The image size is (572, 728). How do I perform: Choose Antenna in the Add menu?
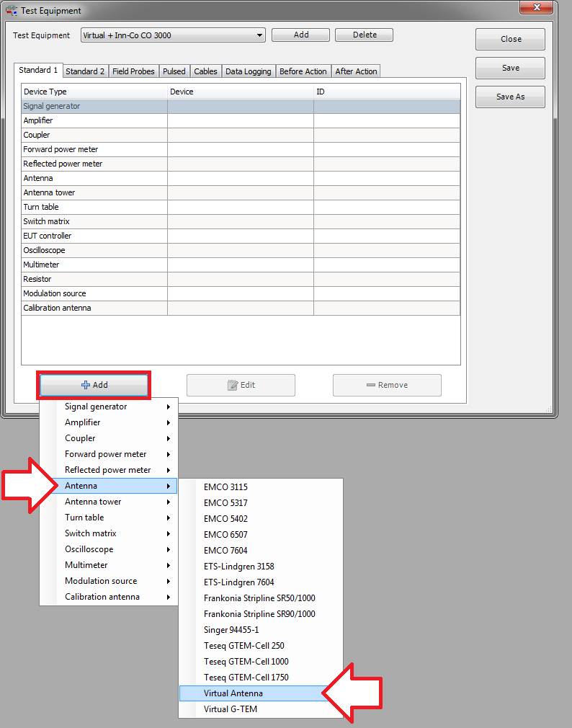(x=109, y=486)
